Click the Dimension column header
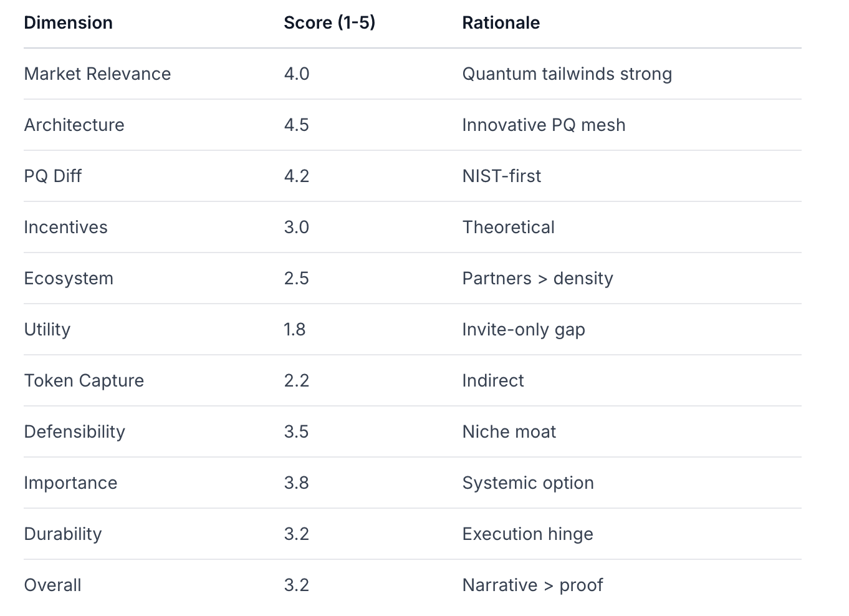The width and height of the screenshot is (849, 616). 68,23
